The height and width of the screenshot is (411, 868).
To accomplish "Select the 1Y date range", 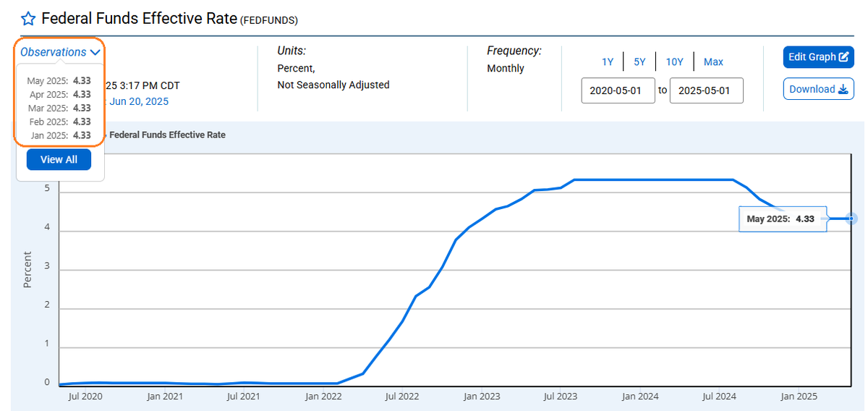I will [x=608, y=62].
